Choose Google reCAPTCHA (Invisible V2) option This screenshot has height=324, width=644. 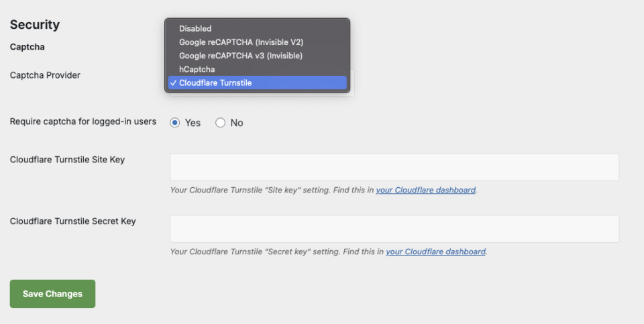coord(241,42)
